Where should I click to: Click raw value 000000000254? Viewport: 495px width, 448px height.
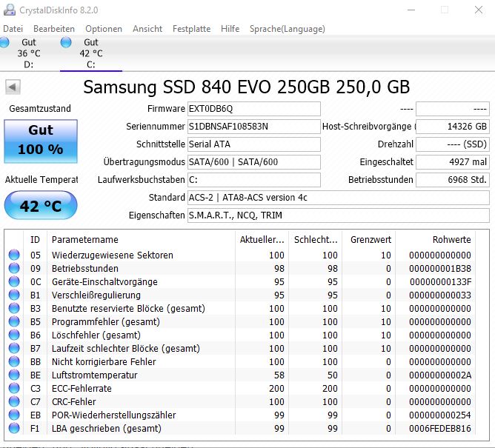440,415
